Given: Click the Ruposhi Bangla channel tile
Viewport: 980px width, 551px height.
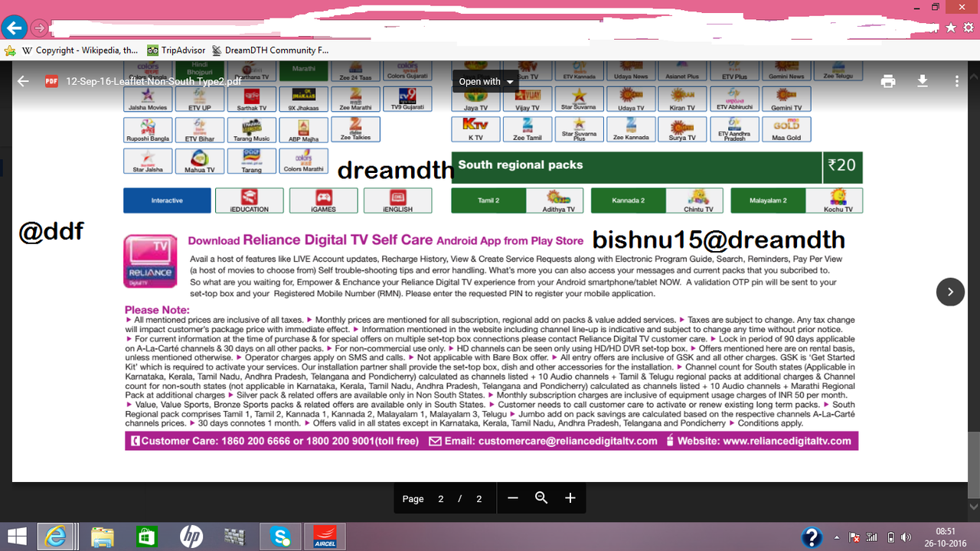Looking at the screenshot, I should pos(149,130).
